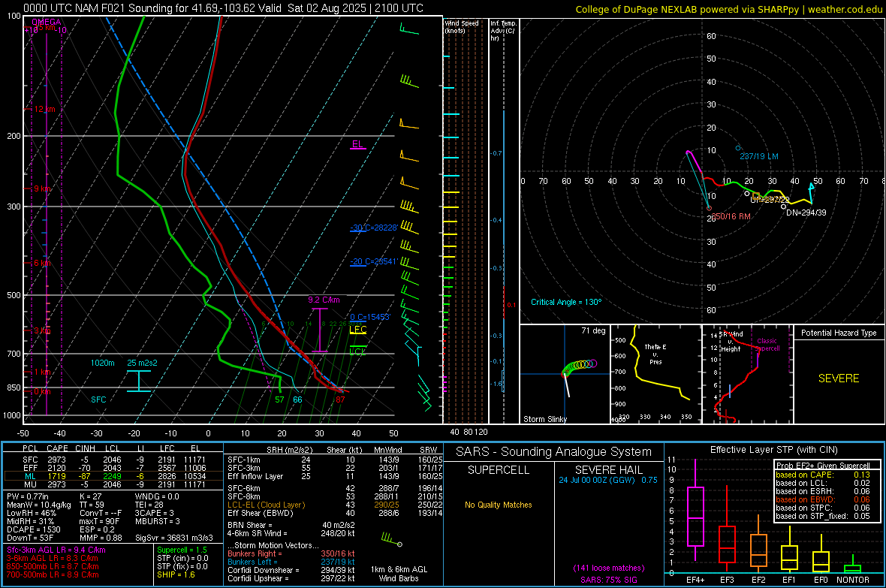886x588 pixels.
Task: Click the Potential Hazard Type heading
Action: pyautogui.click(x=839, y=333)
